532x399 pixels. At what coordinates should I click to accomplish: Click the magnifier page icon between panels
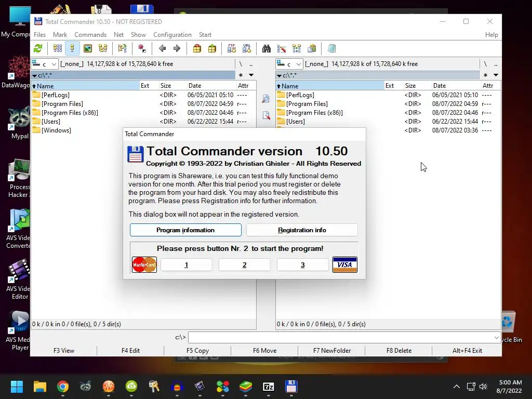(266, 99)
